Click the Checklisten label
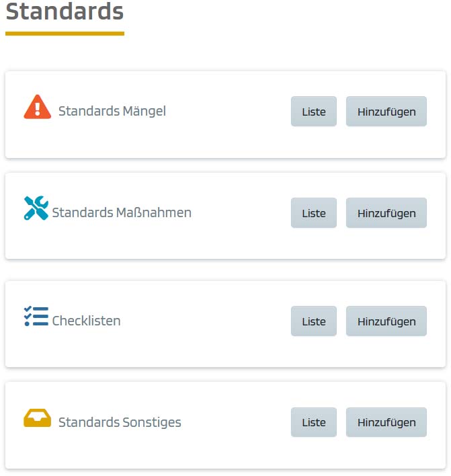Screen dimensions: 451x476 (x=86, y=321)
